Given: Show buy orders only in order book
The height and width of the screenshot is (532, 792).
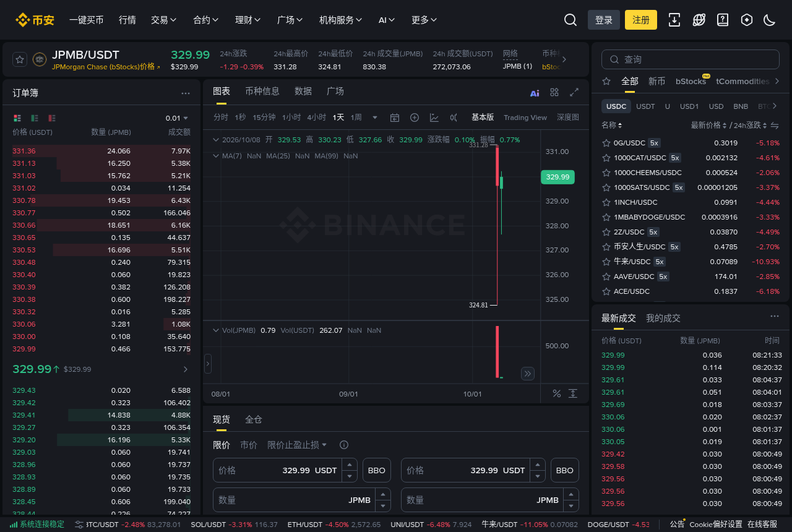Looking at the screenshot, I should click(x=35, y=118).
